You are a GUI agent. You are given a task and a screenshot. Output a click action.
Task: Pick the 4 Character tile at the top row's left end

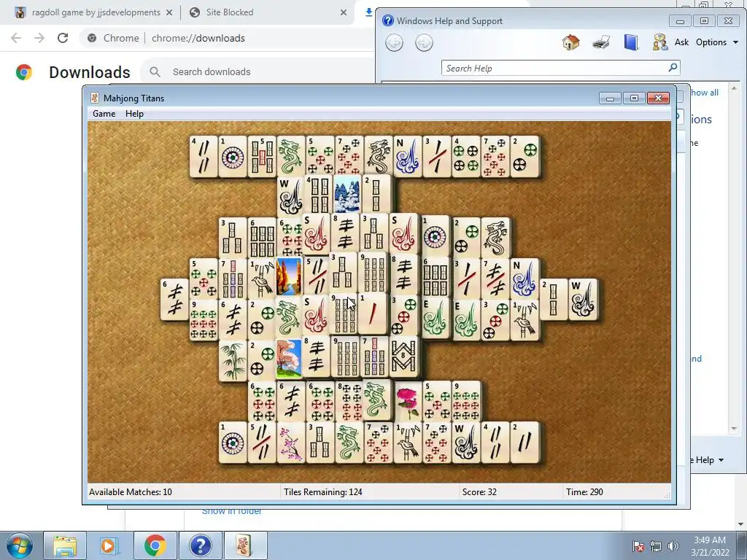(x=204, y=157)
